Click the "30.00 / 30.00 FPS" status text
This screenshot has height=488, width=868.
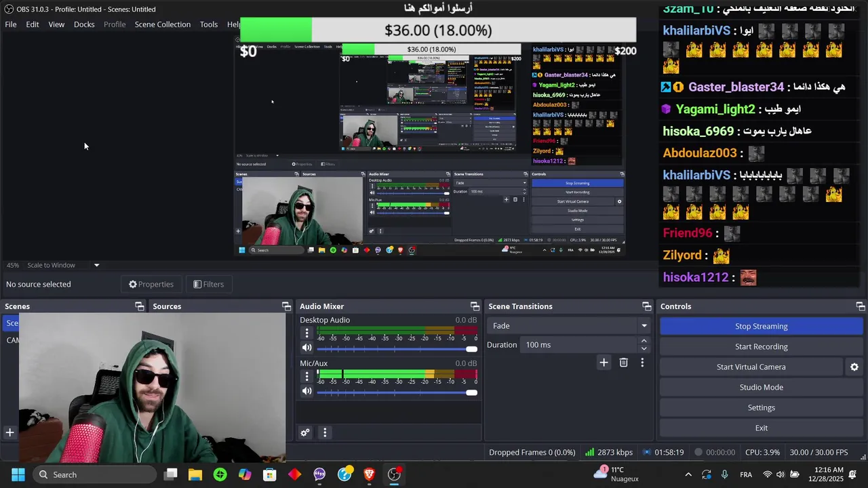pyautogui.click(x=818, y=452)
